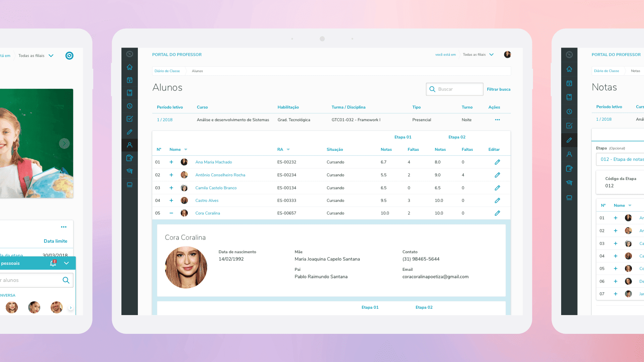This screenshot has width=644, height=362.
Task: Click the search magnifier in Buscar field
Action: point(432,89)
